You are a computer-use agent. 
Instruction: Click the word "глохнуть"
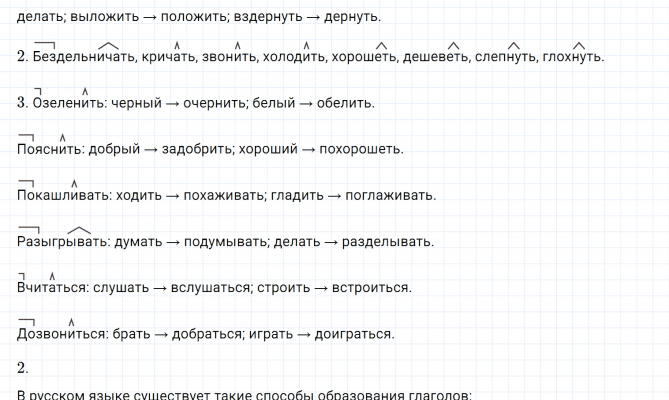tap(572, 57)
